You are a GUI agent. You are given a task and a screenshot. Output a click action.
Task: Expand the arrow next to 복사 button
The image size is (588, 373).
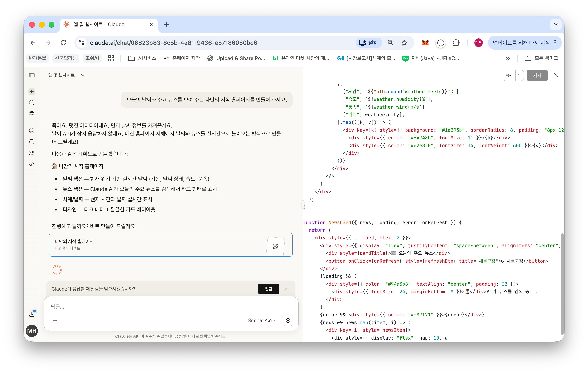click(x=519, y=75)
